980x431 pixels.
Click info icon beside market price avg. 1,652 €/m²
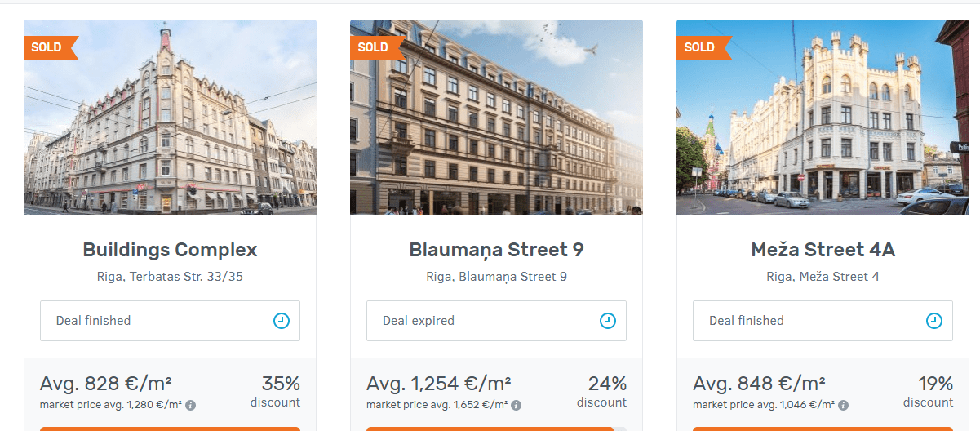pos(517,405)
